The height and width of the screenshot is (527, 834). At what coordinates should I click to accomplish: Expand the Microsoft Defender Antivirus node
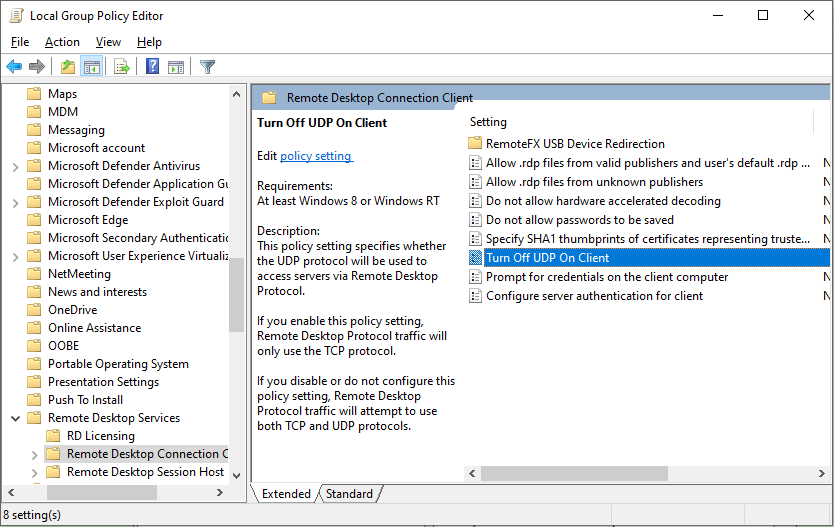point(16,166)
